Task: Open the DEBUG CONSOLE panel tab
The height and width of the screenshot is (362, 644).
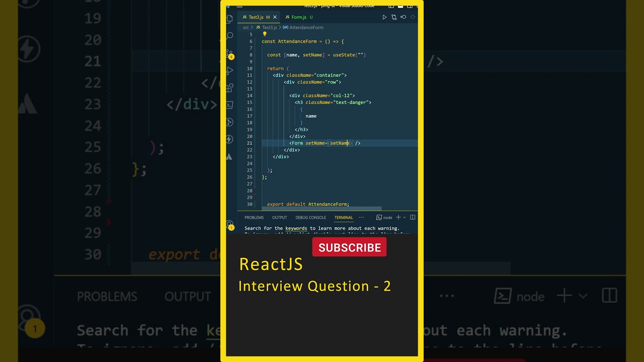Action: point(310,218)
